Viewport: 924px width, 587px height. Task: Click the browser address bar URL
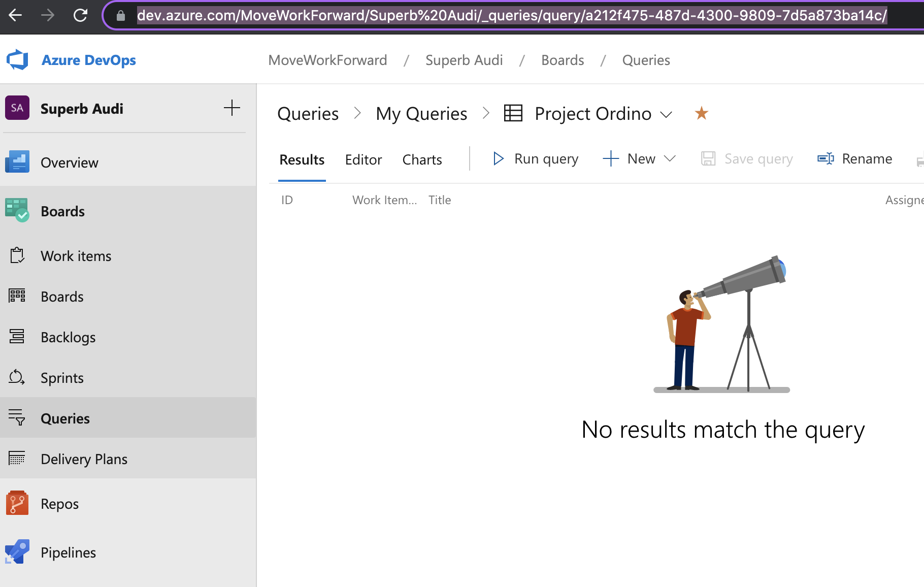pos(512,16)
